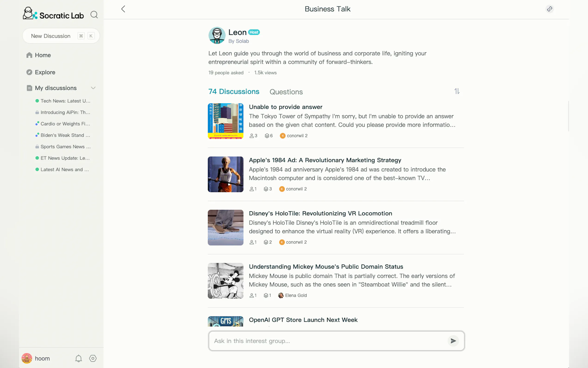The height and width of the screenshot is (368, 588).
Task: Switch to the Questions tab
Action: [x=286, y=92]
